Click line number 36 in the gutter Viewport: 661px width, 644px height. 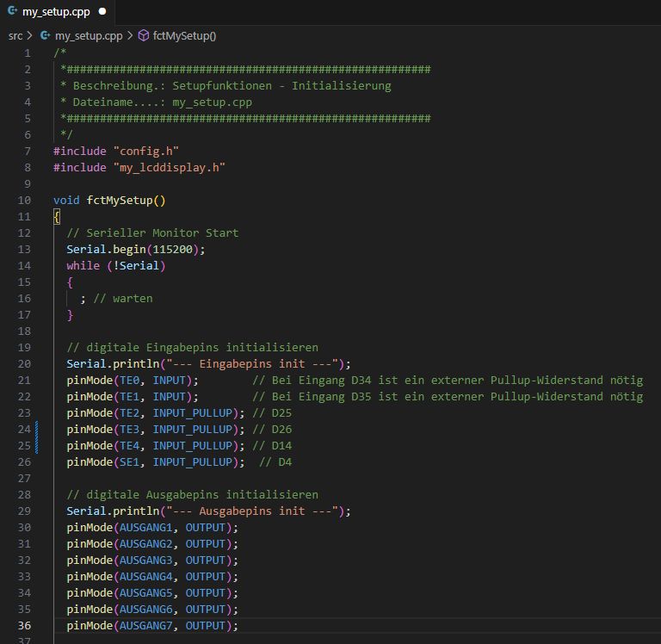point(23,626)
